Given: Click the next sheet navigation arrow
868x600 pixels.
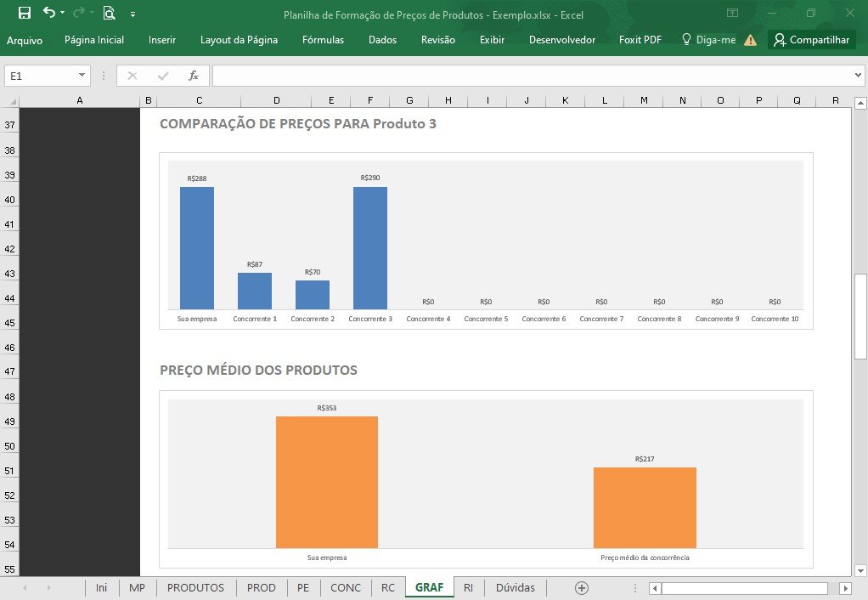Looking at the screenshot, I should pos(48,588).
